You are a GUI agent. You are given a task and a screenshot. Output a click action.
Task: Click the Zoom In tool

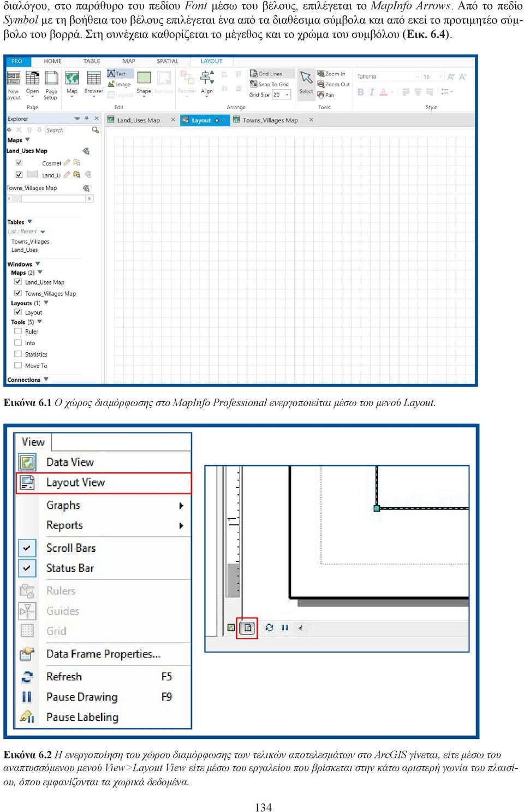coord(331,74)
